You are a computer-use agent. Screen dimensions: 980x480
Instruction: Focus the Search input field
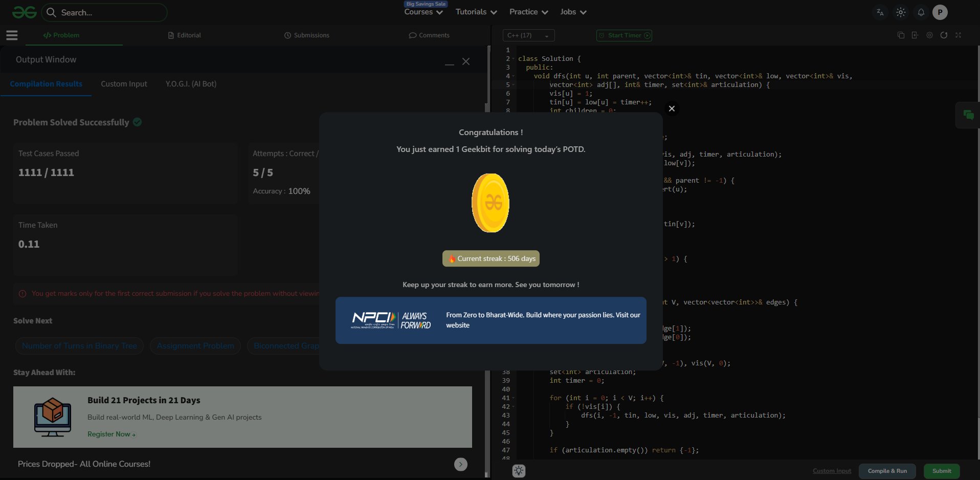[105, 12]
